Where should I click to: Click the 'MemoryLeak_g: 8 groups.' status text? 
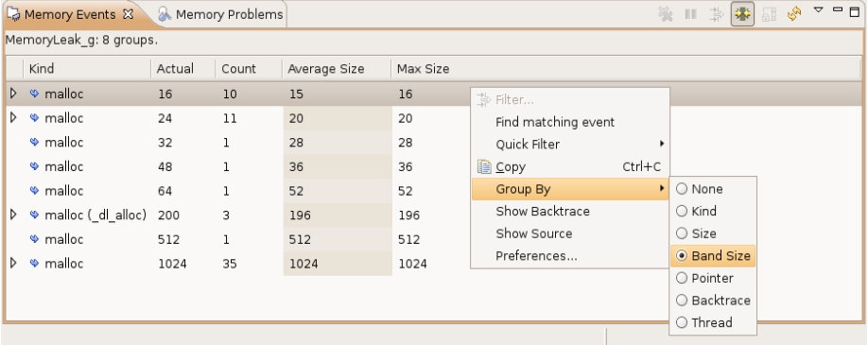tap(81, 41)
